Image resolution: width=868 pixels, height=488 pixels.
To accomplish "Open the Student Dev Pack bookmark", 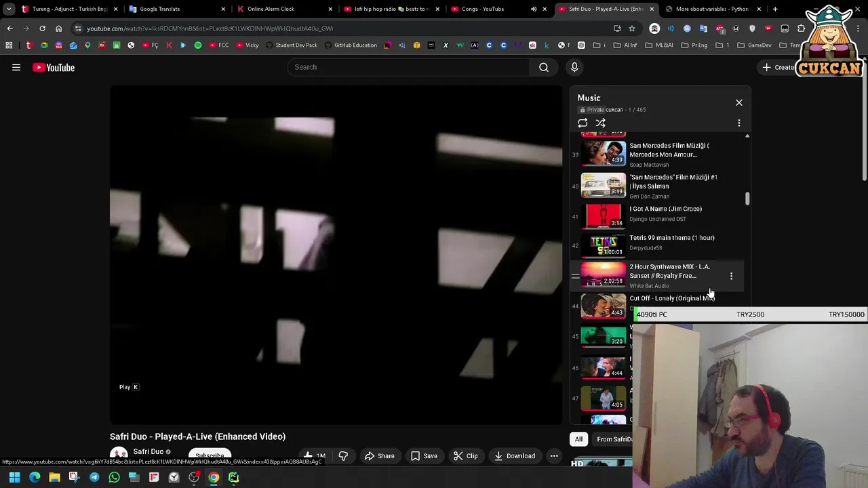I will (292, 45).
